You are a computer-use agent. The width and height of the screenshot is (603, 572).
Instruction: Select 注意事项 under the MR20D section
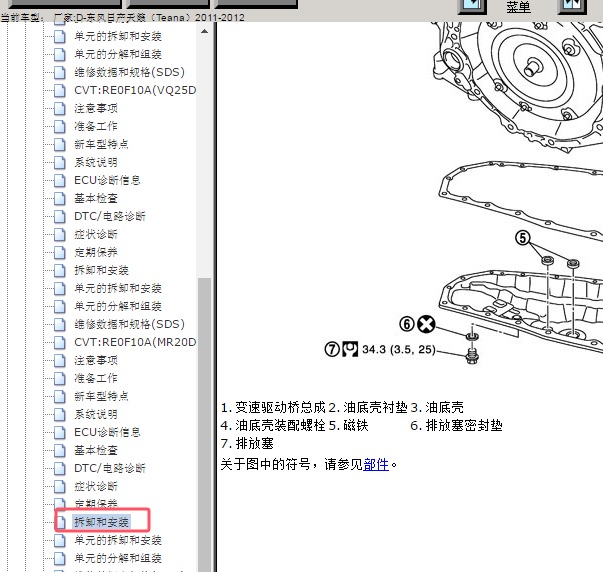pos(96,360)
